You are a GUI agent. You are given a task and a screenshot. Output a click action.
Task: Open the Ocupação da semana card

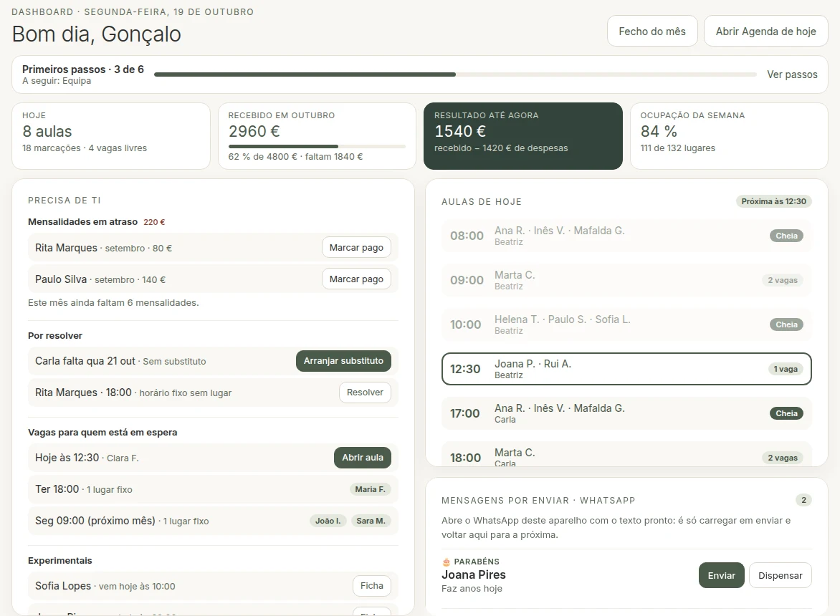[x=729, y=136]
